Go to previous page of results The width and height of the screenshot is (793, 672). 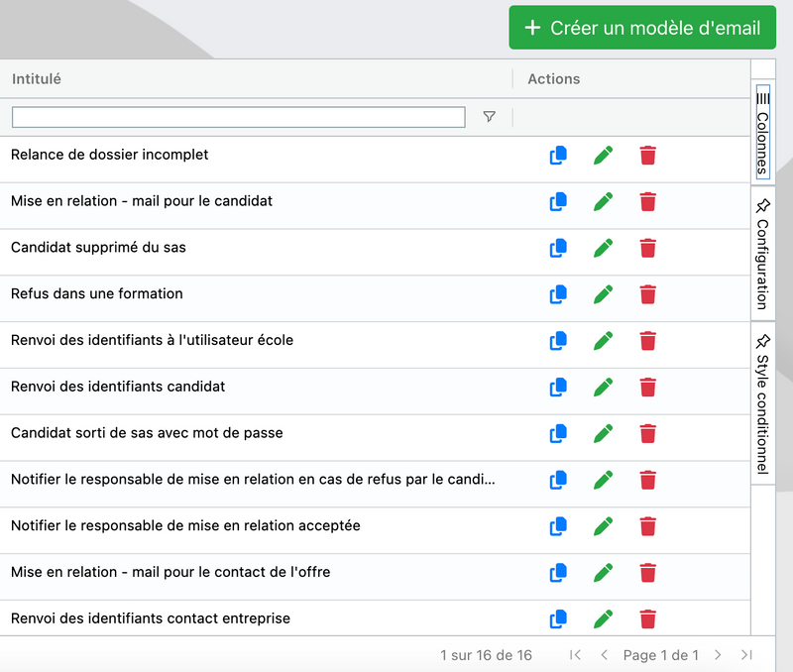point(604,655)
